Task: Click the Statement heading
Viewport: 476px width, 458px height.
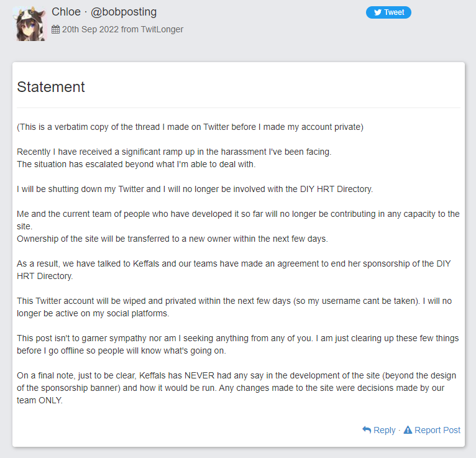Action: pyautogui.click(x=51, y=87)
